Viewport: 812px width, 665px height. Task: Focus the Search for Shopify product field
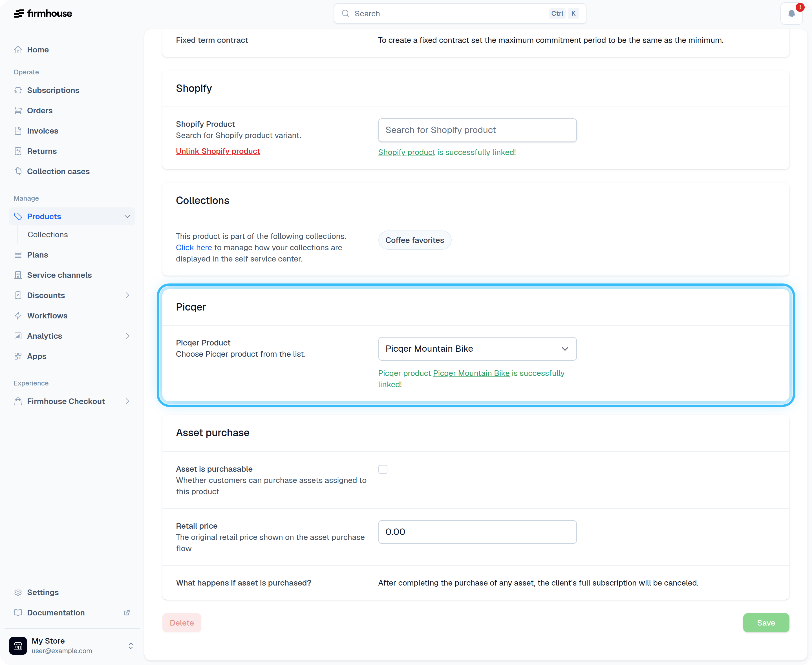point(477,130)
